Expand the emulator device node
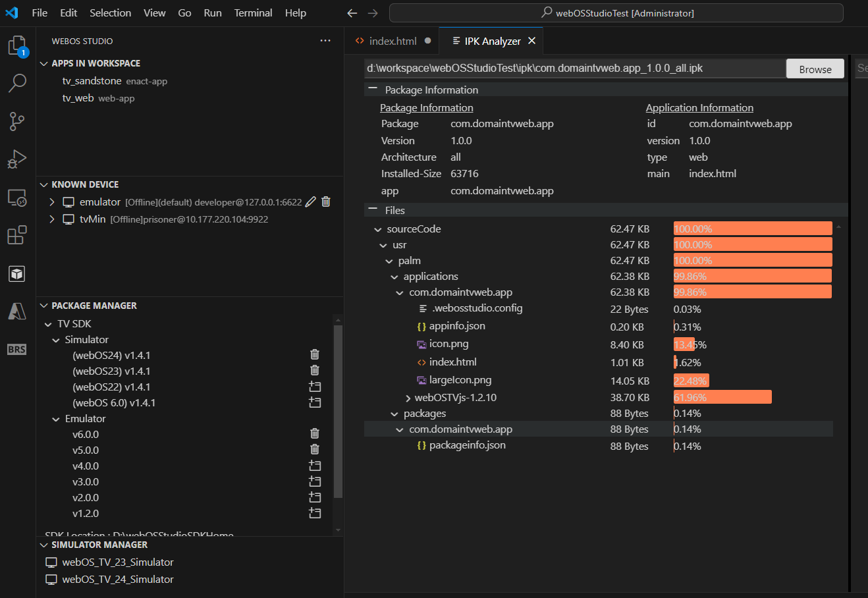The image size is (868, 598). tap(52, 202)
